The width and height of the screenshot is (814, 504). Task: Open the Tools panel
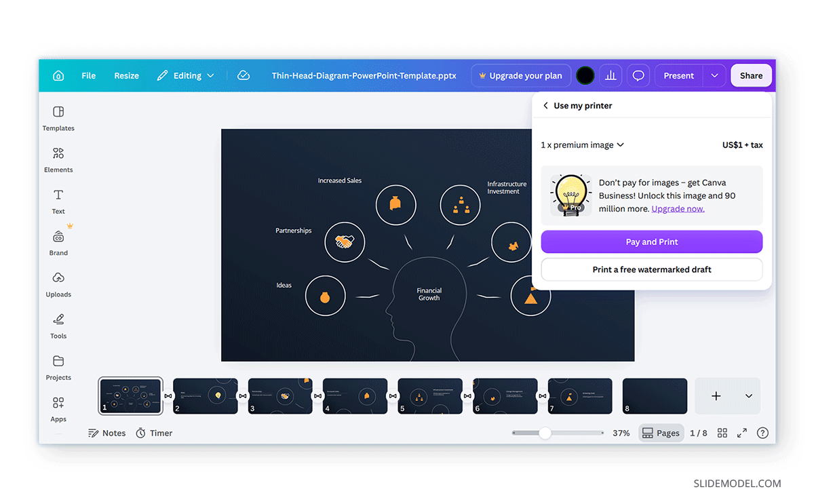(x=58, y=326)
